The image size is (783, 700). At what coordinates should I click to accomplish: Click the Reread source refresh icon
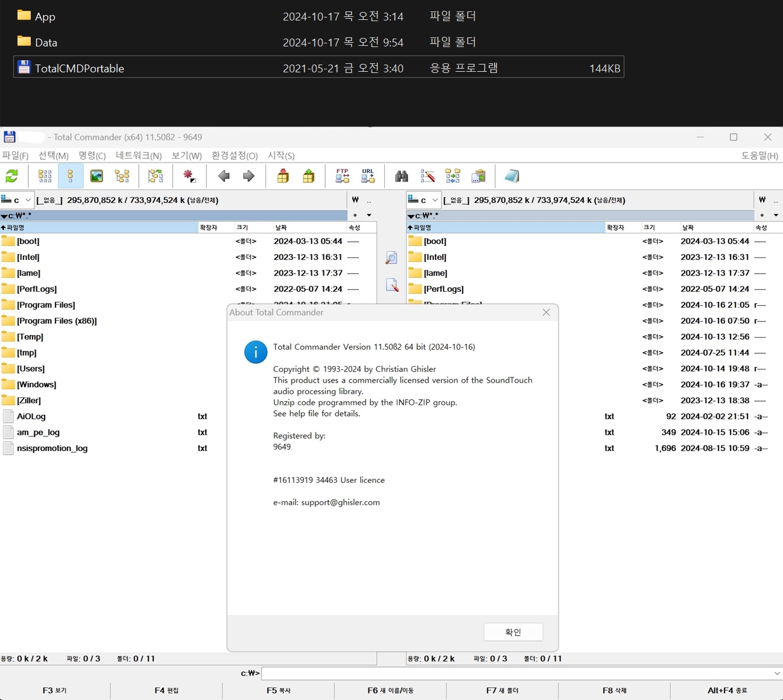11,176
